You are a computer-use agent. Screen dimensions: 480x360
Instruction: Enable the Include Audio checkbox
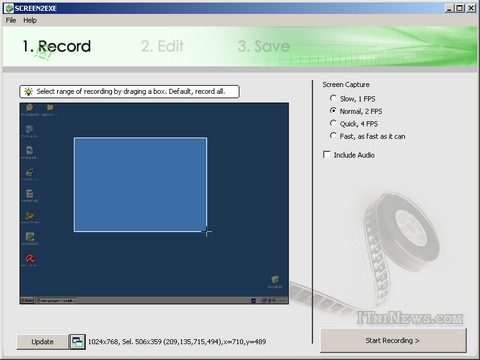tap(349, 155)
